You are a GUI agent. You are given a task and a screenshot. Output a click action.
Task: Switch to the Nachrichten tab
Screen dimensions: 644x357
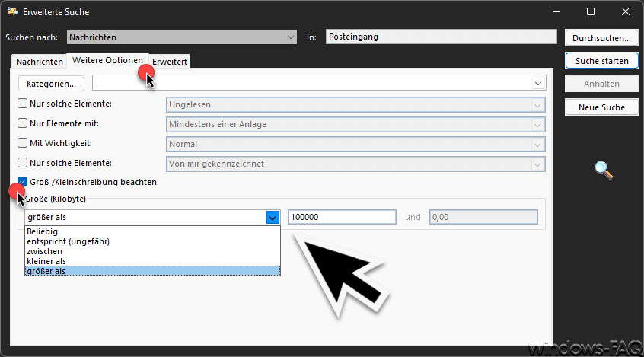click(39, 61)
